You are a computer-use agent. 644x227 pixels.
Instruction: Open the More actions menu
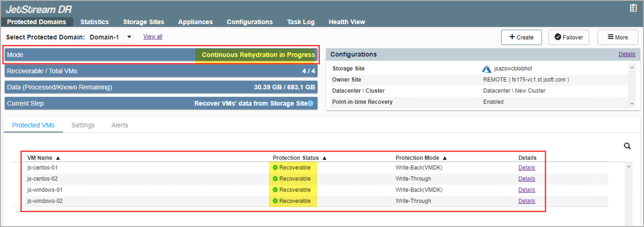coord(618,38)
